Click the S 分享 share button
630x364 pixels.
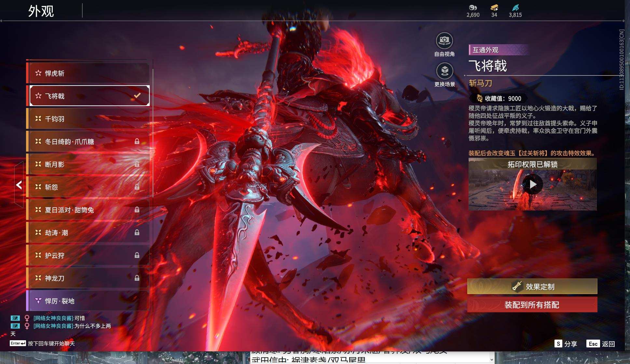click(566, 344)
